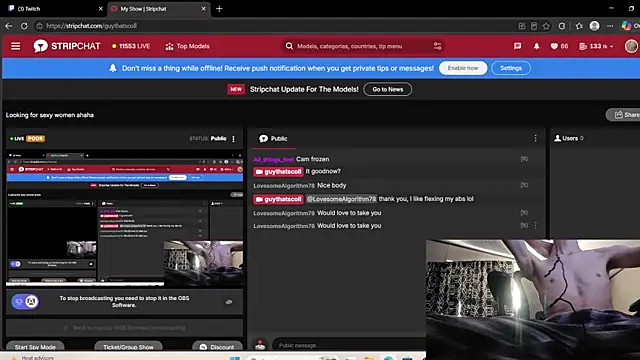Open user avatar in Stripchat header
This screenshot has height=360, width=640.
pyautogui.click(x=631, y=46)
